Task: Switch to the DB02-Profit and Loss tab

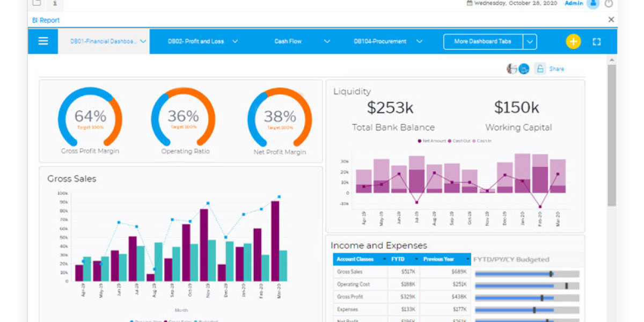Action: click(195, 41)
